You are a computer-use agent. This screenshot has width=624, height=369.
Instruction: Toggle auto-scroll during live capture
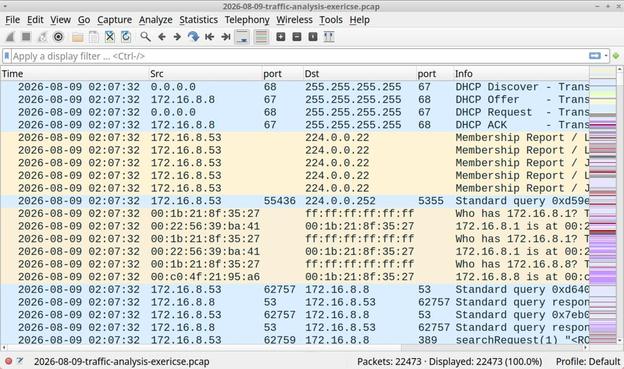pos(242,37)
